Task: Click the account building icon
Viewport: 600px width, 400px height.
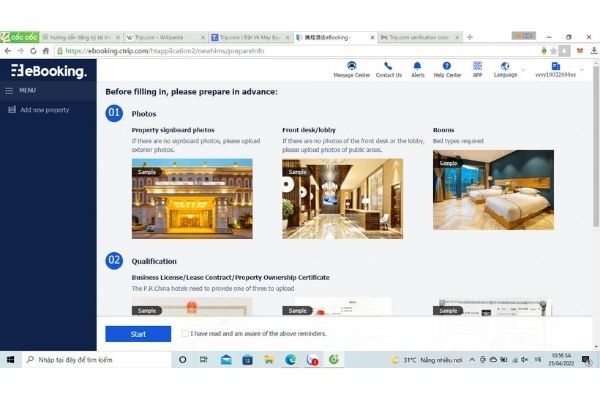Action: 556,66
